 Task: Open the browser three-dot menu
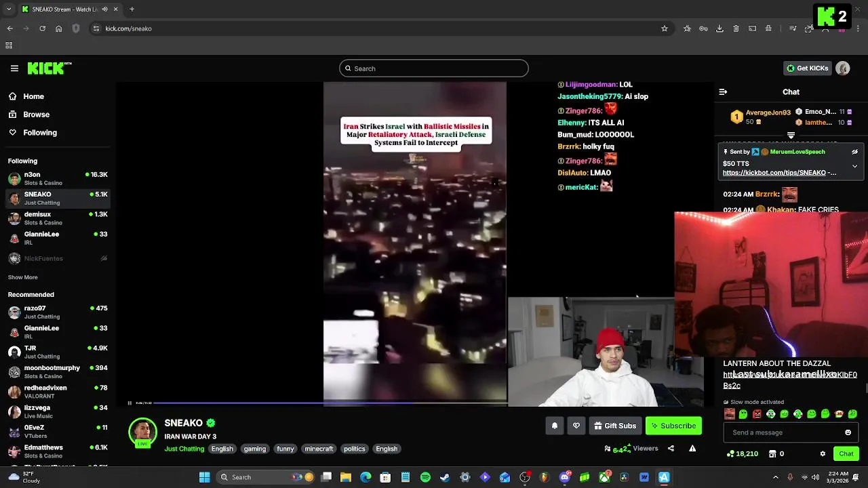[x=858, y=28]
